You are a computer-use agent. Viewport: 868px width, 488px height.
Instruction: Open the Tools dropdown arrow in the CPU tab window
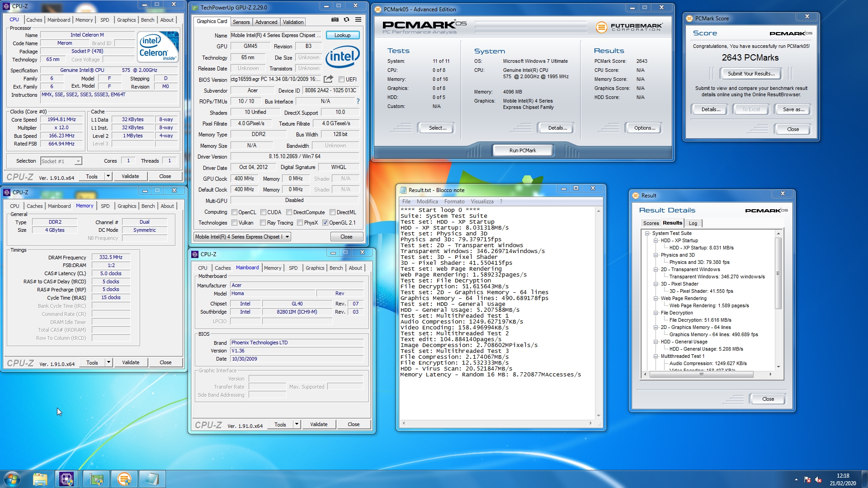pyautogui.click(x=108, y=176)
